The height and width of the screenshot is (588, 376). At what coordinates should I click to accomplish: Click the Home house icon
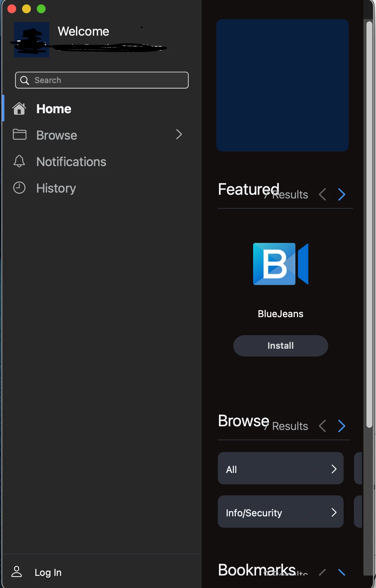[x=19, y=109]
